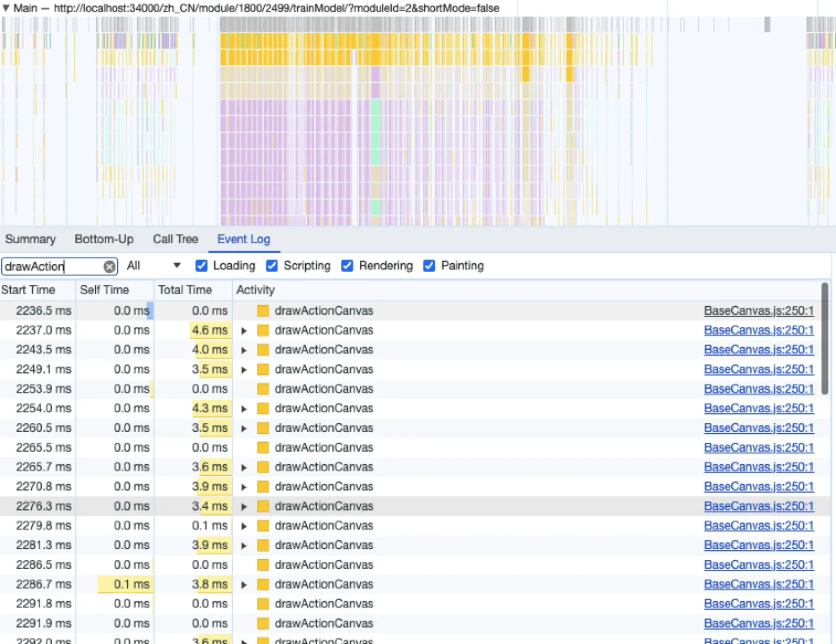The image size is (836, 644).
Task: Open the Bottom-Up tab
Action: (104, 239)
